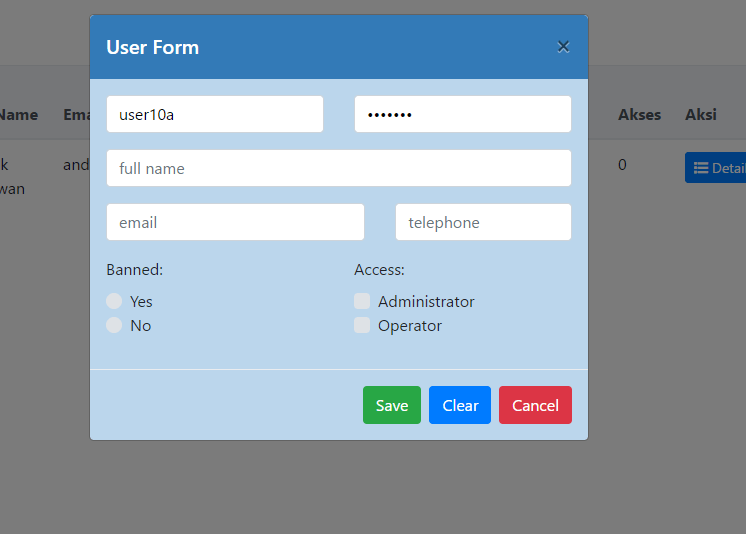Close the User Form dialog with X
The height and width of the screenshot is (534, 746).
point(563,47)
